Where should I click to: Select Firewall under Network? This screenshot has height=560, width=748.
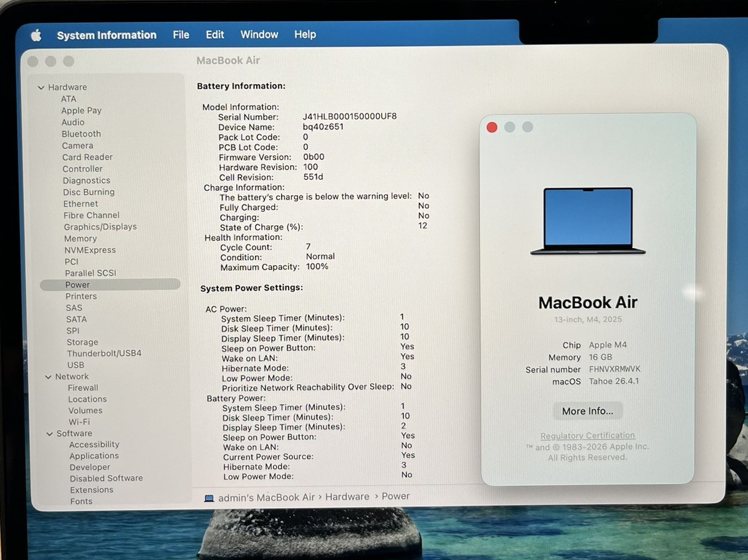(83, 388)
